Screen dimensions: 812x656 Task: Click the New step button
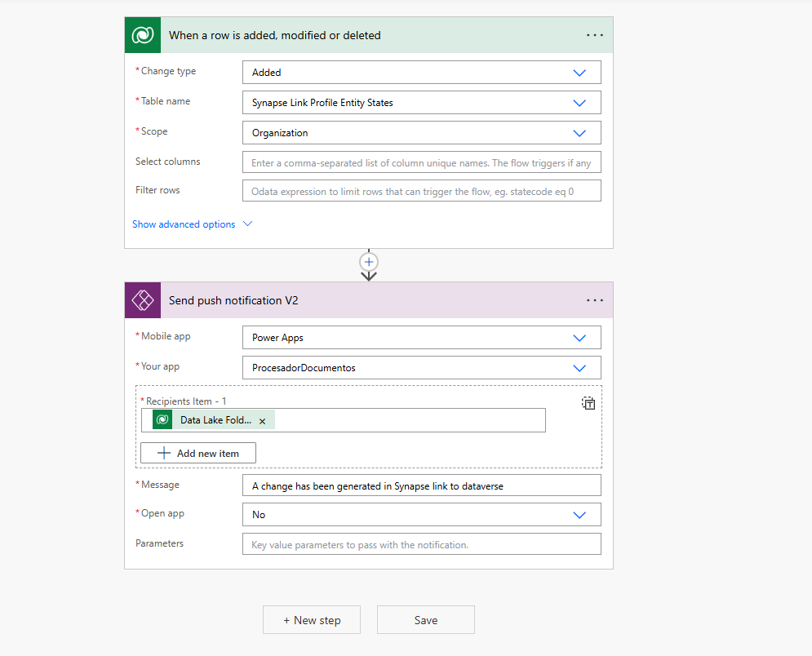tap(311, 619)
